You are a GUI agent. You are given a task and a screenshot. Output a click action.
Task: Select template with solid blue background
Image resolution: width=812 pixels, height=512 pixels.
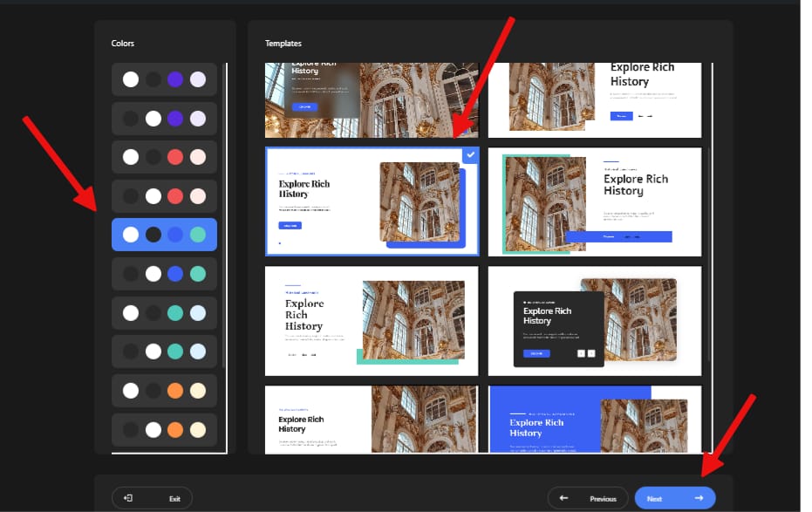(595, 420)
